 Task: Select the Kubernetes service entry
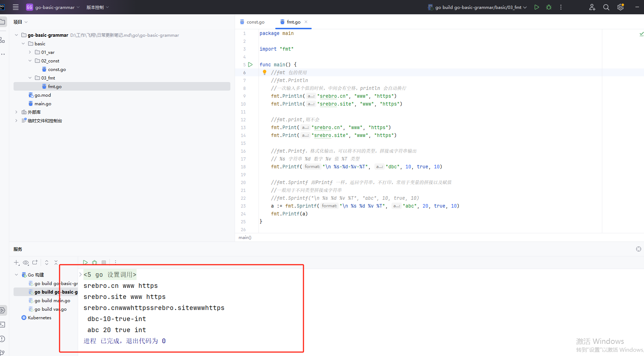pos(39,317)
